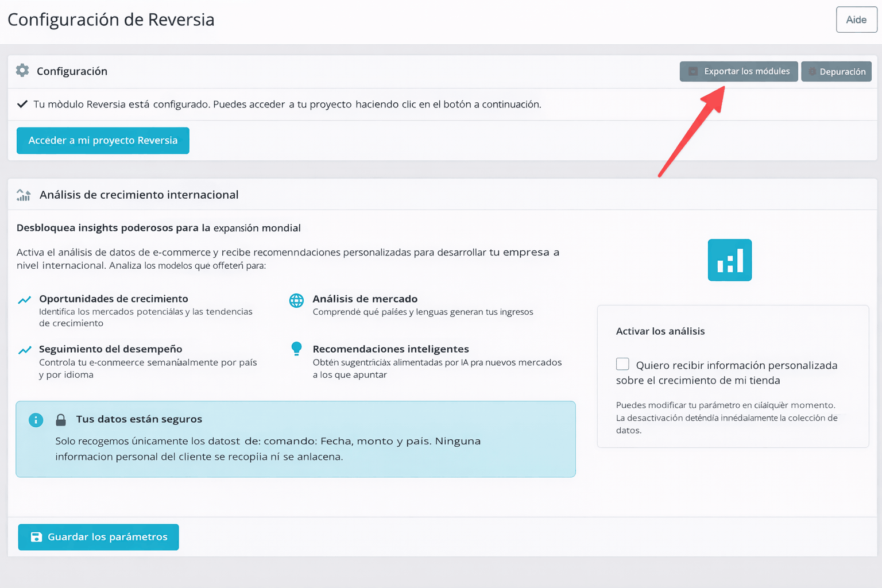
Task: Enable the personalized information checkbox
Action: (x=622, y=364)
